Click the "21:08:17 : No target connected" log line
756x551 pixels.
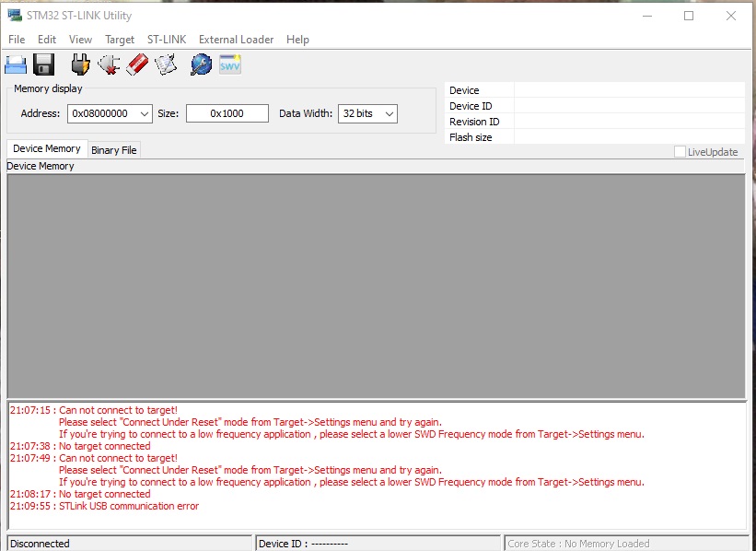coord(80,494)
